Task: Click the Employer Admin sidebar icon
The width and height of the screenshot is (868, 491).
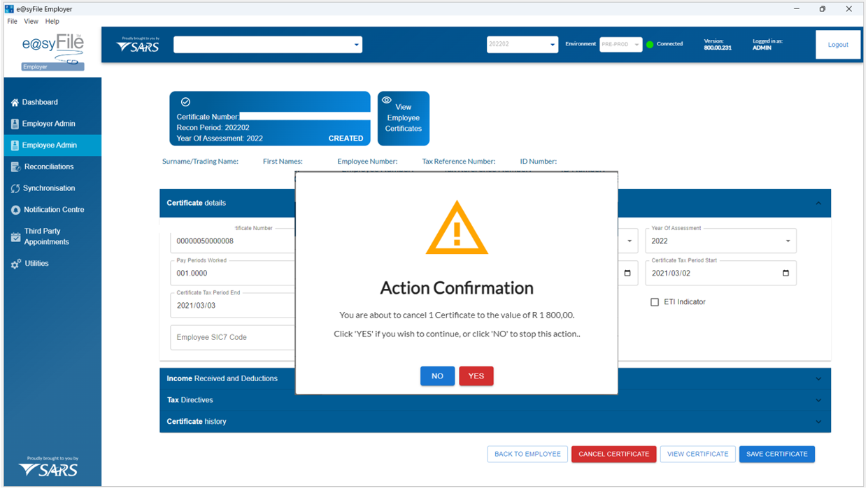Action: [x=15, y=124]
